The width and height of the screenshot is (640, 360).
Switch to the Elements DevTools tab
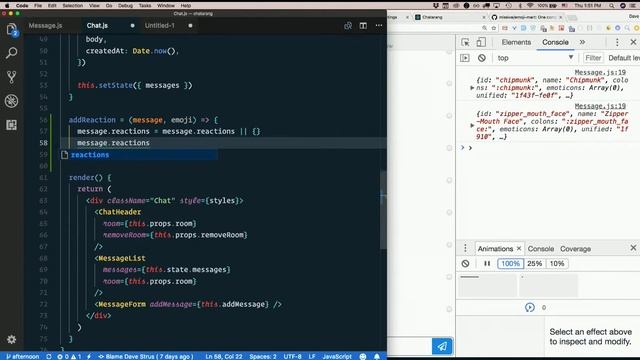(516, 42)
